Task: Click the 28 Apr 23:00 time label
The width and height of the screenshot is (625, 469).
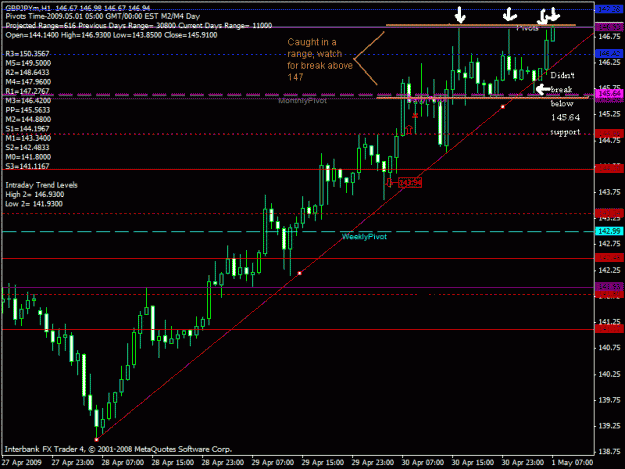Action: (x=222, y=463)
